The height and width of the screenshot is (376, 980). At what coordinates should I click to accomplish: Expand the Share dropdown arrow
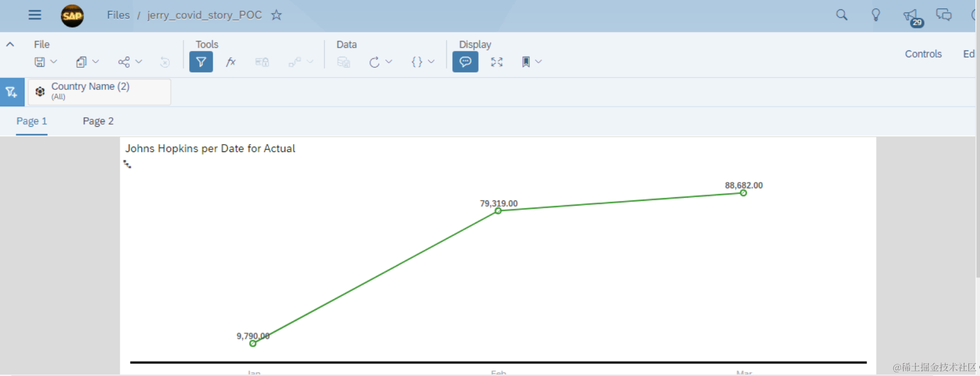139,62
